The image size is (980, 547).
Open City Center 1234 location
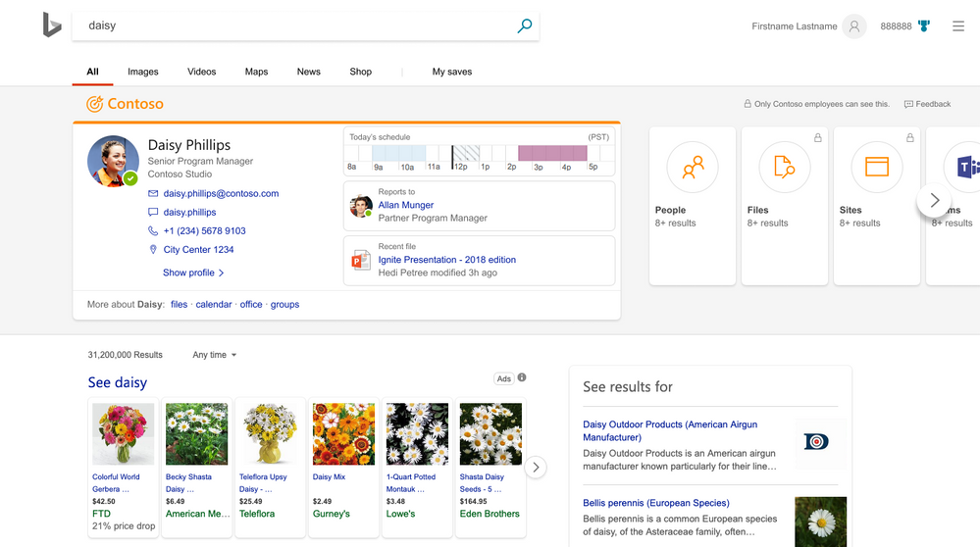pyautogui.click(x=199, y=250)
